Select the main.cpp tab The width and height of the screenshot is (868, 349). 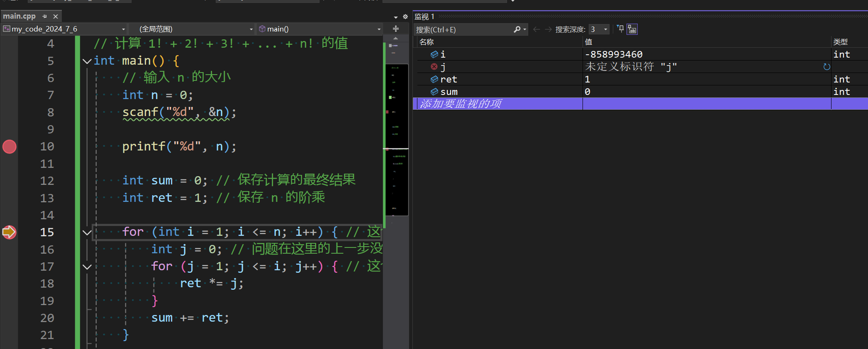click(20, 16)
